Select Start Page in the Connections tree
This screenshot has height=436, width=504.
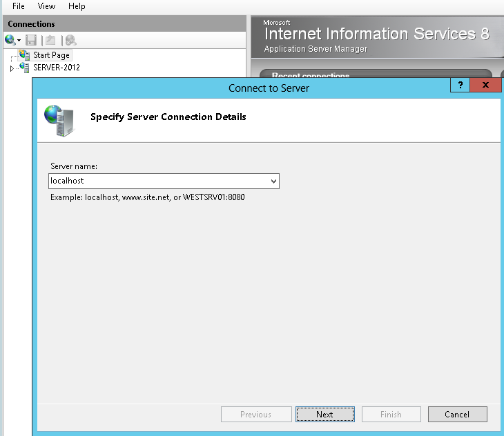(x=51, y=55)
